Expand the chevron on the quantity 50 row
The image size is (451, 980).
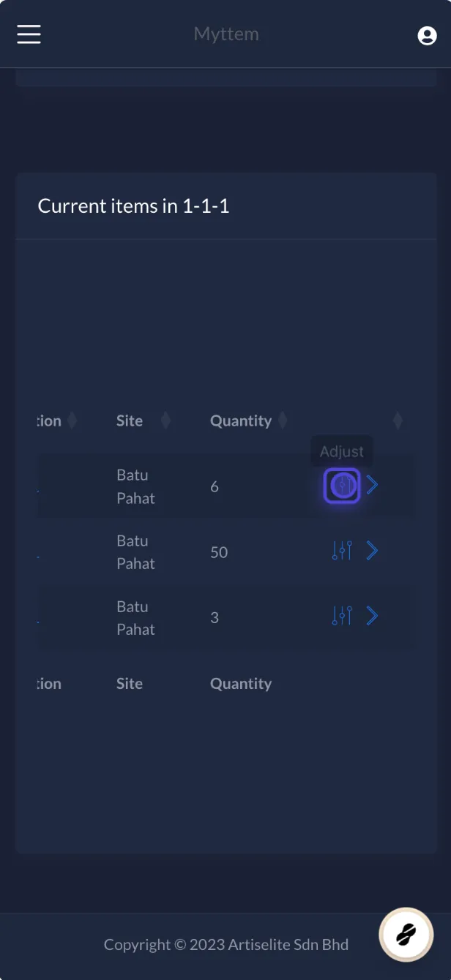point(372,551)
